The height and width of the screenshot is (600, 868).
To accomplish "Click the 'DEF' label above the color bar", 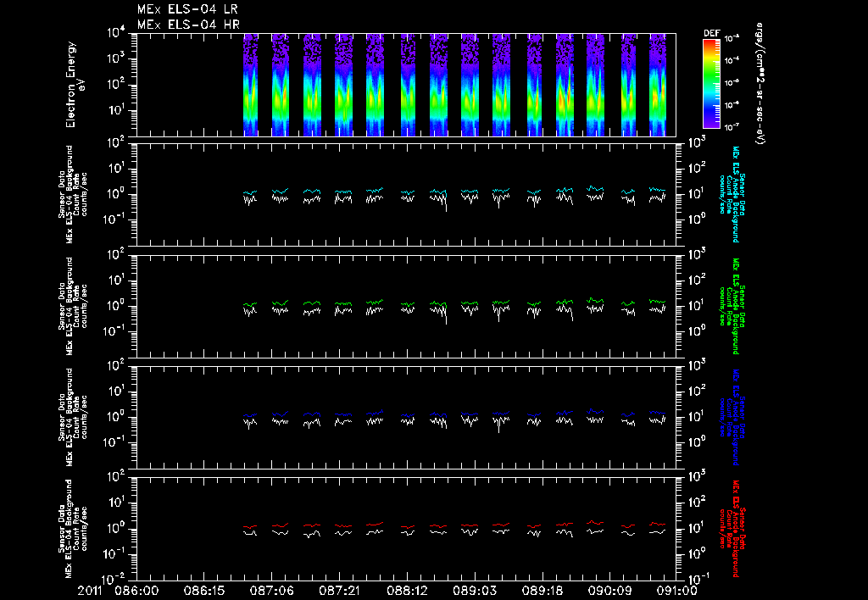I will (711, 33).
